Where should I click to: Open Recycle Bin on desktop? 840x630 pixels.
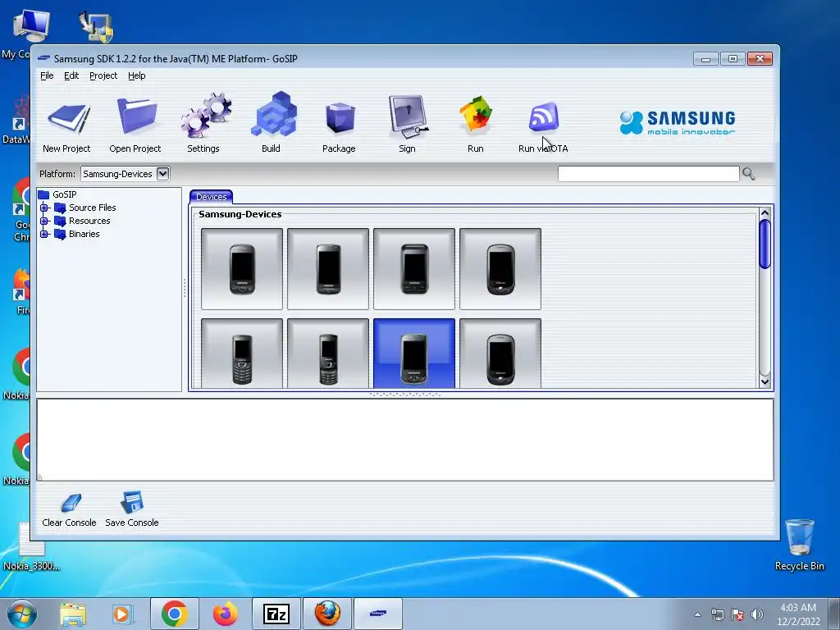tap(799, 545)
